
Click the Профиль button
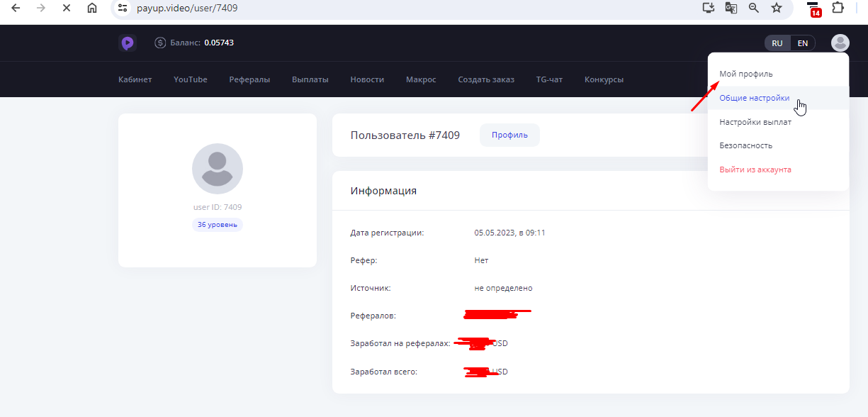(x=509, y=135)
